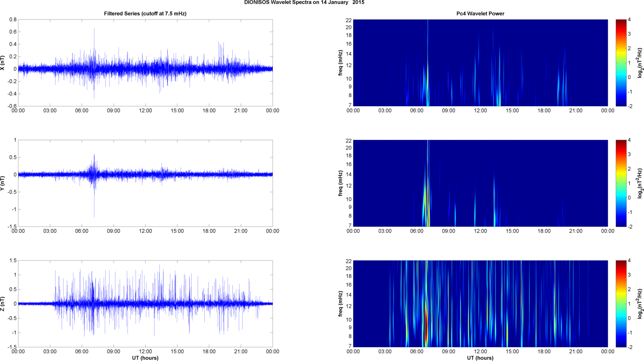This screenshot has width=644, height=361.
Task: Click 'UT (hours)' label under Z series plot
Action: pyautogui.click(x=145, y=358)
